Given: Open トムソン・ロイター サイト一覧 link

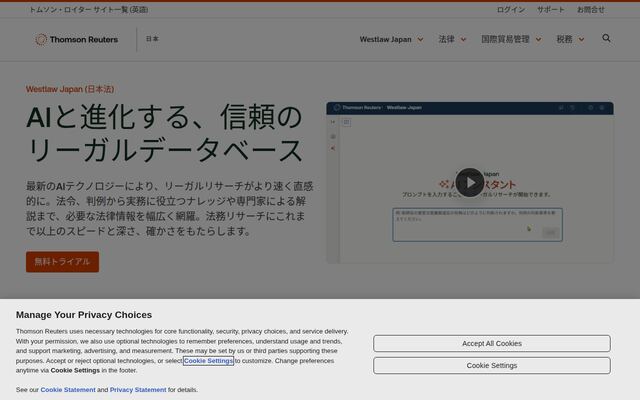Looking at the screenshot, I should (x=89, y=9).
